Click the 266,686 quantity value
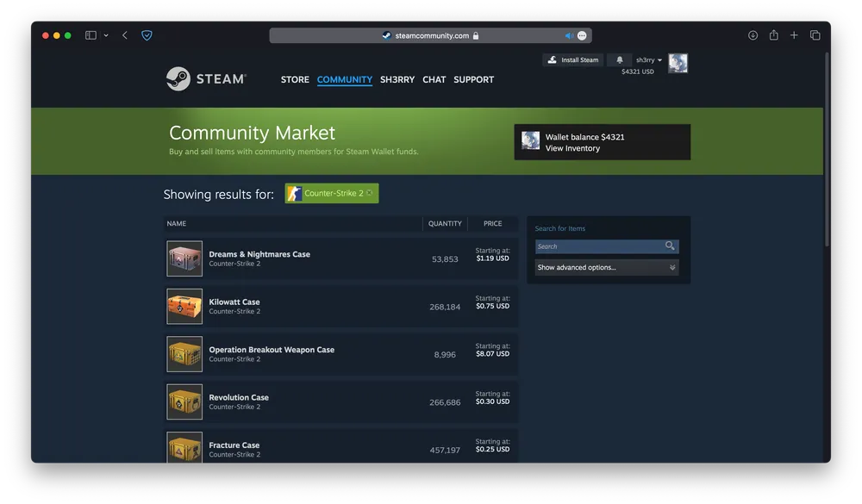862x504 pixels. (x=445, y=402)
